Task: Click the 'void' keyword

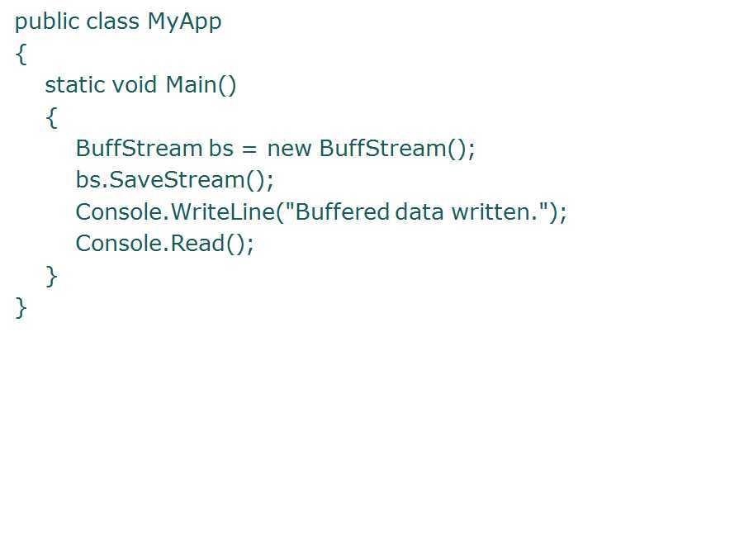Action: coord(135,84)
